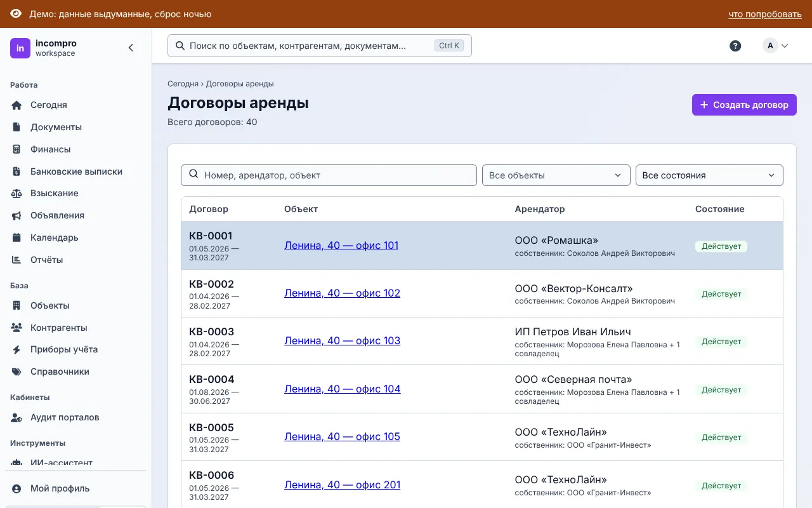Click the chart icon beside Отчёты
Viewport: 812px width, 508px height.
coord(17,260)
